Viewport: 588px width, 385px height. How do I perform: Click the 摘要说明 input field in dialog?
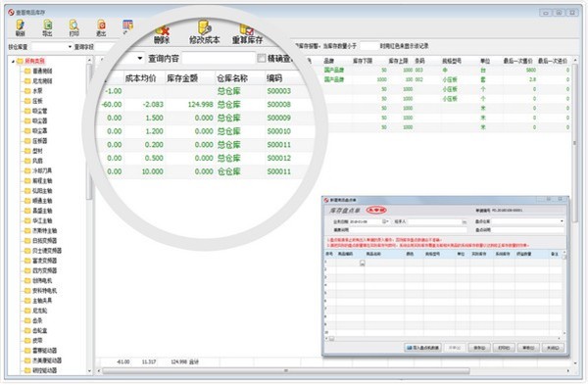pyautogui.click(x=409, y=230)
